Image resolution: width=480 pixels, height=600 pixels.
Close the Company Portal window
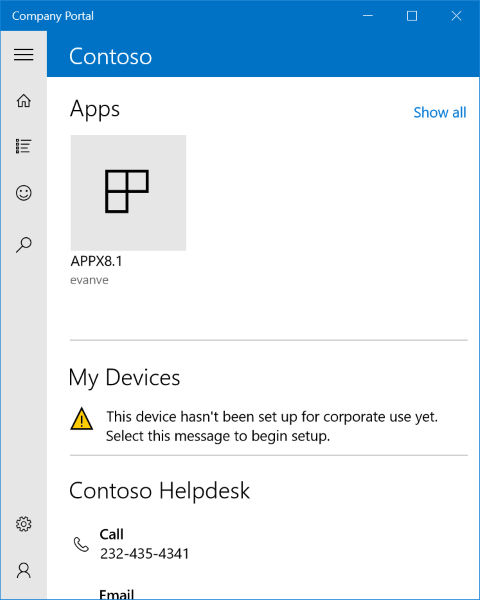(456, 16)
